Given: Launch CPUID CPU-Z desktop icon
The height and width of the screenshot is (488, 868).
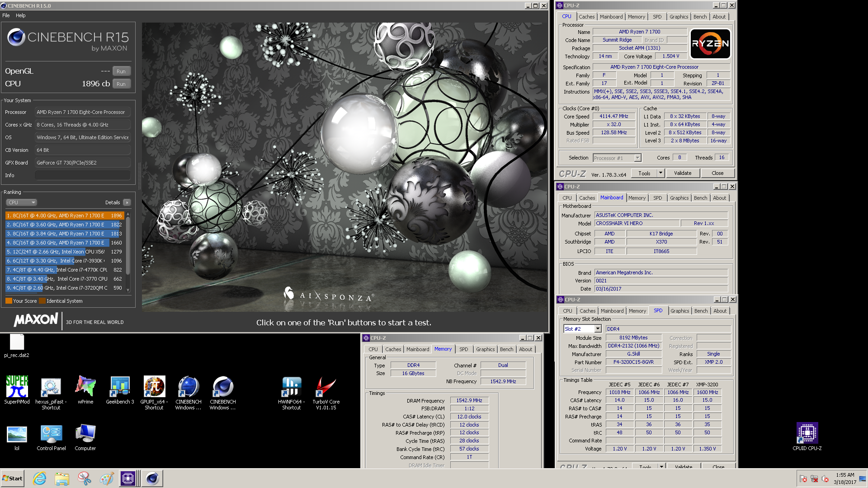Looking at the screenshot, I should tap(807, 436).
